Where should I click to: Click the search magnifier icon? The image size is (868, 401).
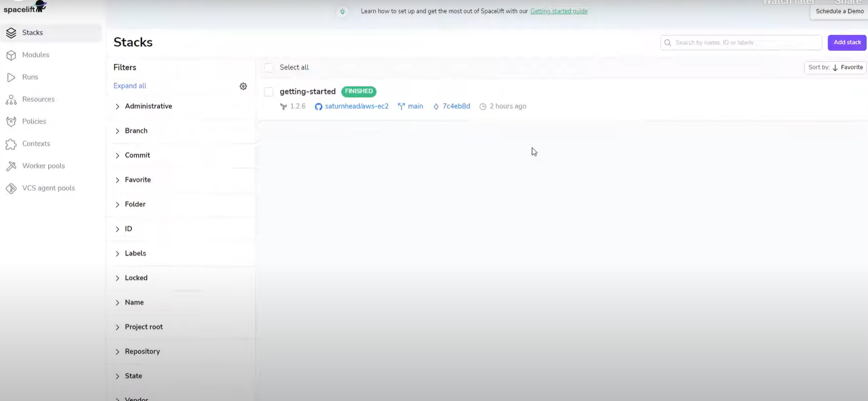(668, 43)
